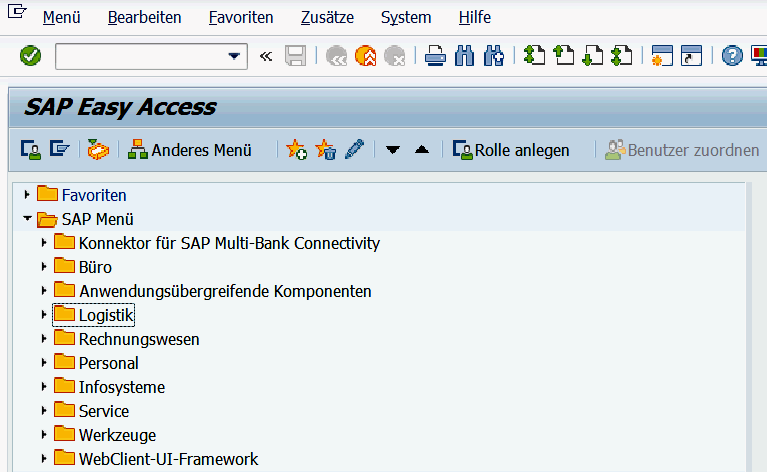Screen dimensions: 767x472
Task: Click the Delete Favorites star icon
Action: point(326,150)
